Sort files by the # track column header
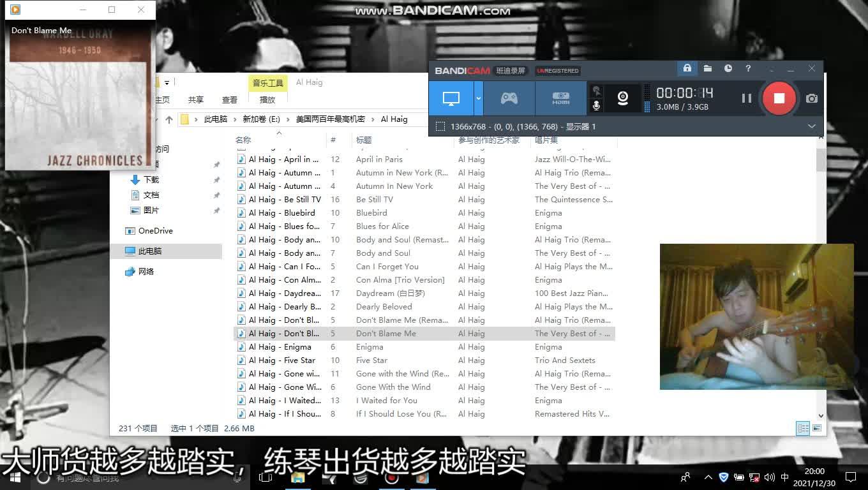This screenshot has width=868, height=490. (333, 140)
